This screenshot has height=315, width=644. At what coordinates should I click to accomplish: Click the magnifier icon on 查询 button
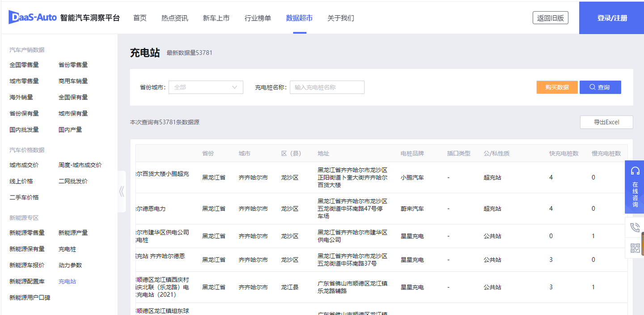pyautogui.click(x=593, y=87)
